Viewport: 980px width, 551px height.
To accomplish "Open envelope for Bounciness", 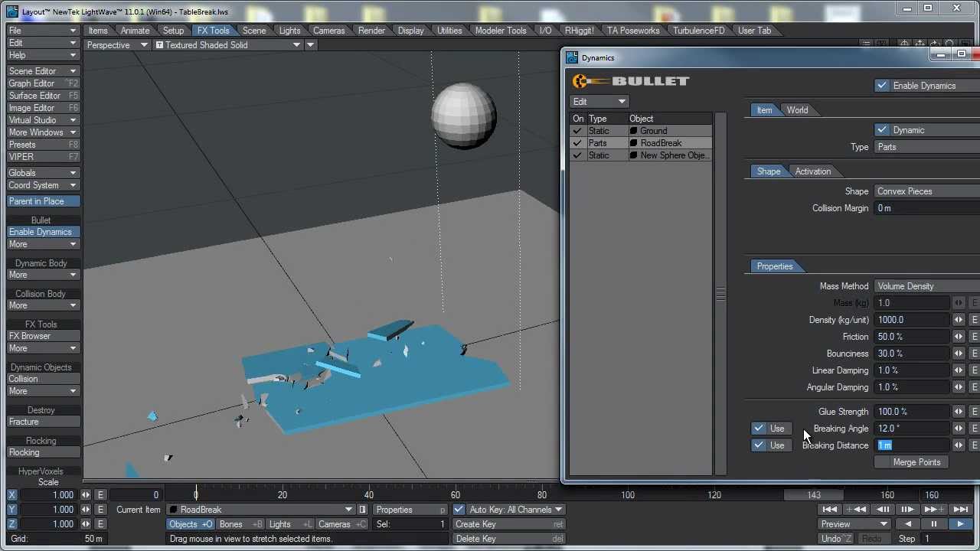I will [975, 354].
